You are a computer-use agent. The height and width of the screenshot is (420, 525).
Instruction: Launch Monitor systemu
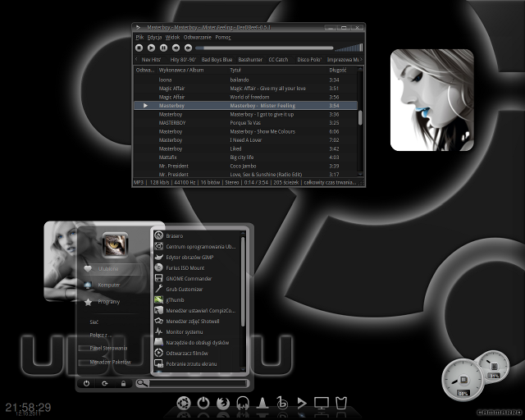198,332
